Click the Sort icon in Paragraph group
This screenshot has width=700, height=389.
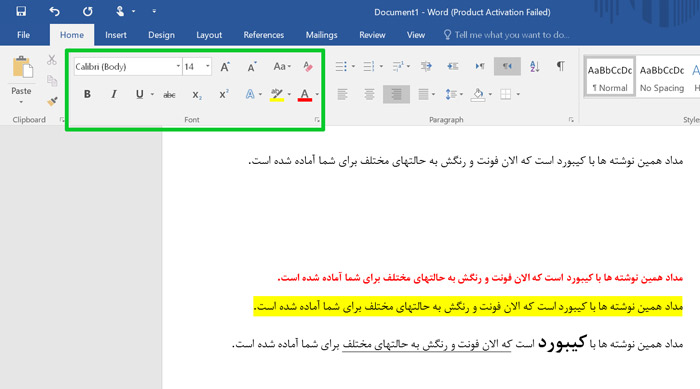click(x=534, y=67)
